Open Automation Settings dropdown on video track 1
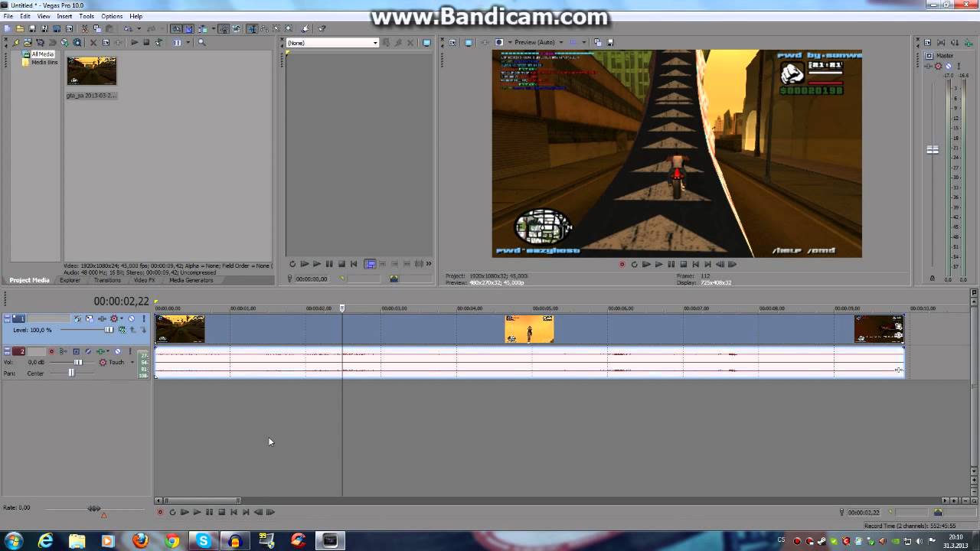The image size is (980, 551). 122,318
